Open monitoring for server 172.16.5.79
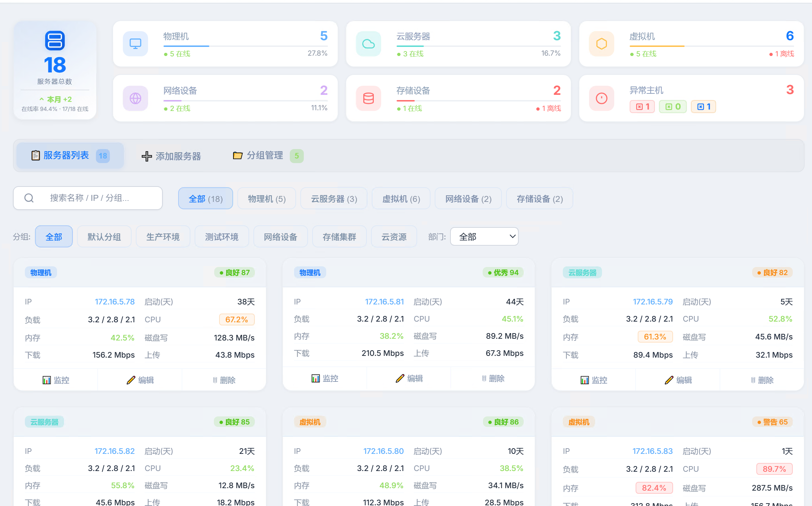This screenshot has height=506, width=812. pos(594,380)
